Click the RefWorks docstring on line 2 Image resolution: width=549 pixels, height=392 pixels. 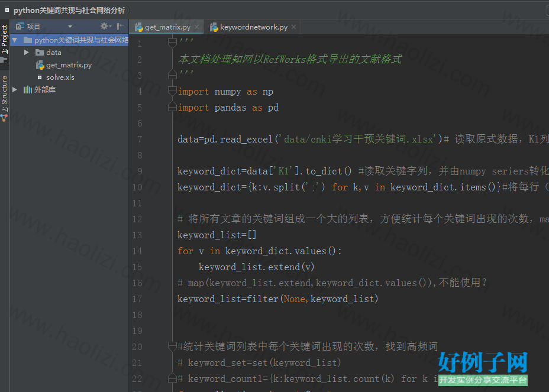click(x=290, y=59)
